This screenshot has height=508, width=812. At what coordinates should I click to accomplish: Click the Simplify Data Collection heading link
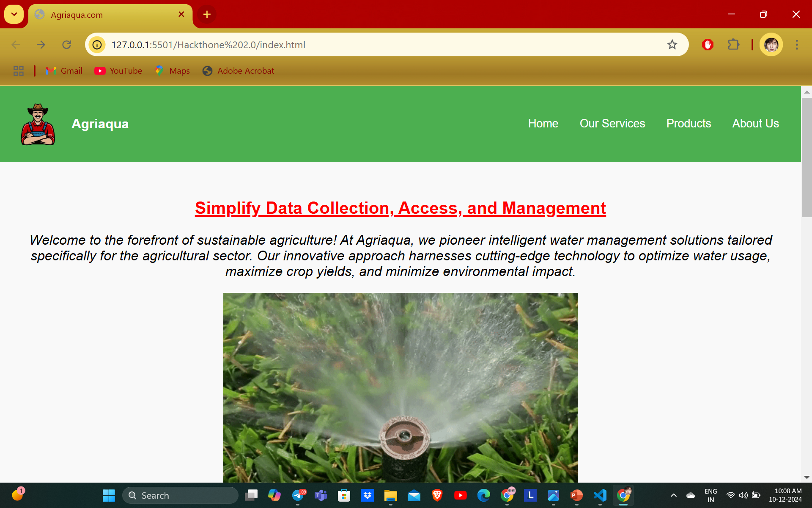coord(400,208)
